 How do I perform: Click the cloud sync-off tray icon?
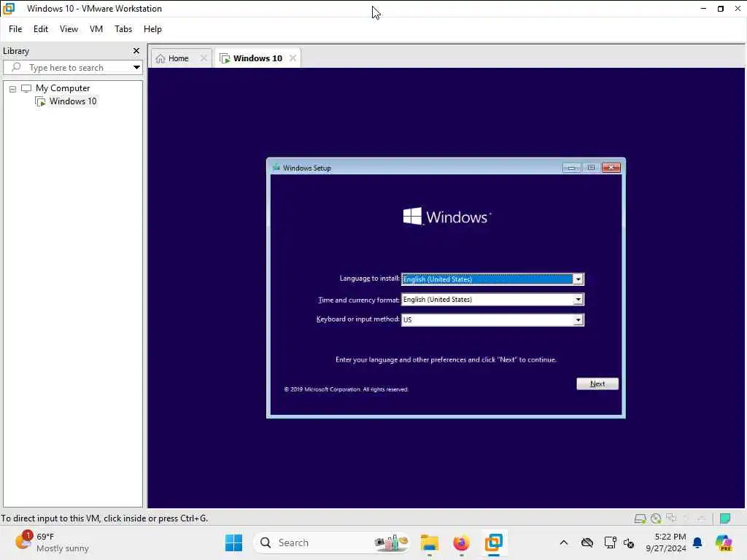pyautogui.click(x=587, y=542)
